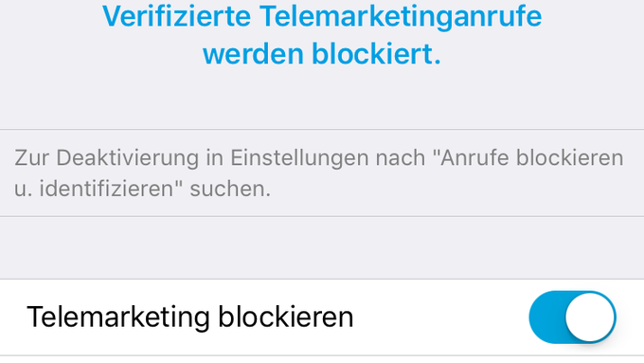The width and height of the screenshot is (644, 363).
Task: Tap the word "blockiert." in the heading
Action: [377, 54]
